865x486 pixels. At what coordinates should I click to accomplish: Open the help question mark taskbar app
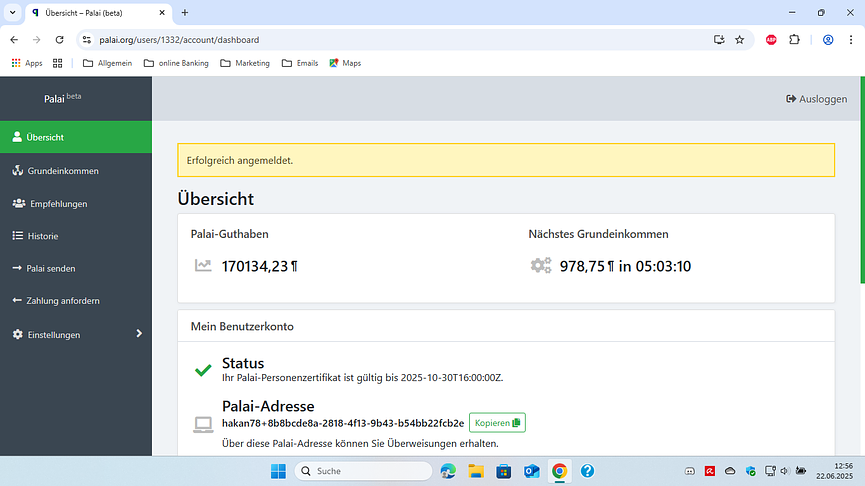click(588, 471)
